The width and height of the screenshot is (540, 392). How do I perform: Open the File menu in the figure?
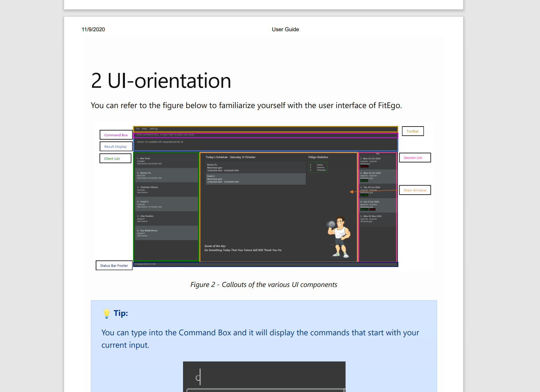coord(138,129)
